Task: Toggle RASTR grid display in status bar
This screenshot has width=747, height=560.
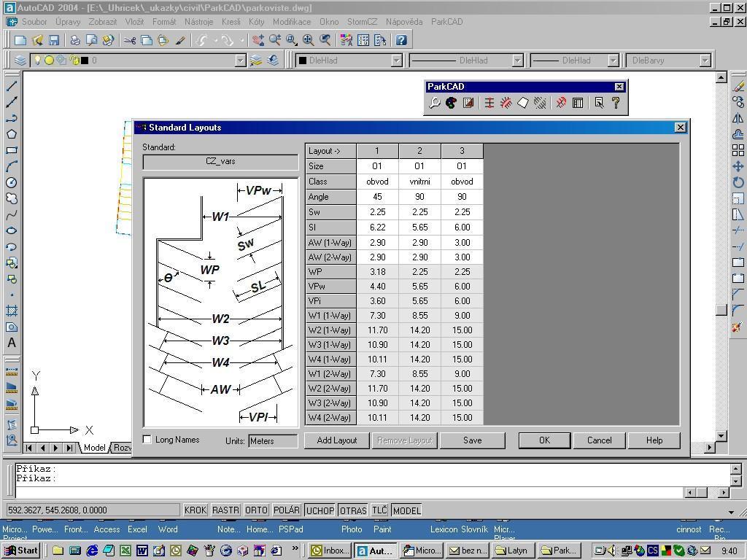Action: pos(225,510)
